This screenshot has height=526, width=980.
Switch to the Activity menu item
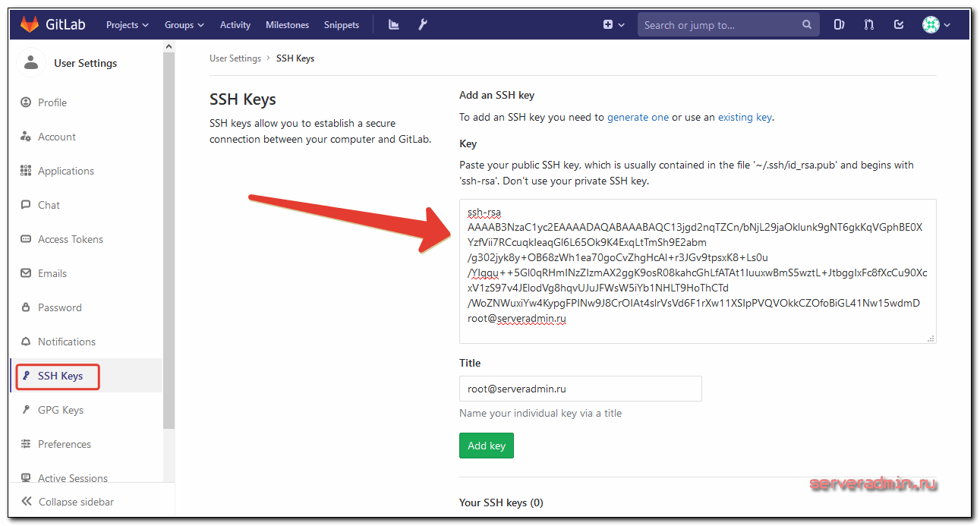tap(235, 24)
